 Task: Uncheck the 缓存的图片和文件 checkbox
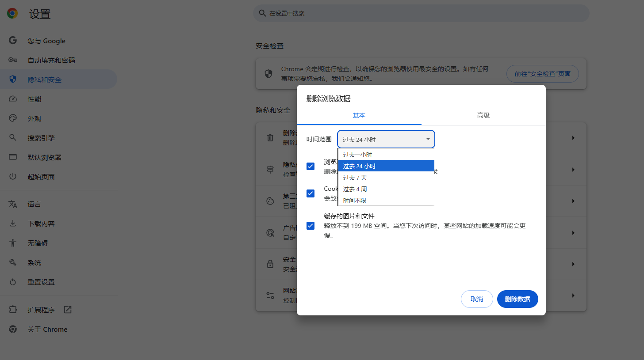(310, 226)
